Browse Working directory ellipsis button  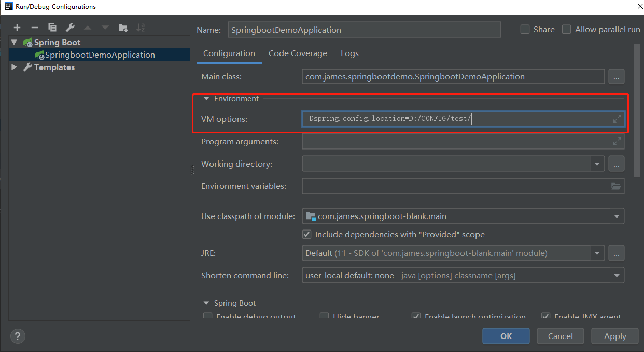tap(616, 164)
